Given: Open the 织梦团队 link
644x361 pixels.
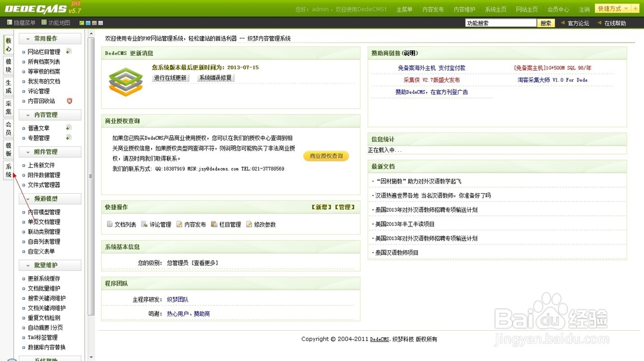Looking at the screenshot, I should pos(178,299).
